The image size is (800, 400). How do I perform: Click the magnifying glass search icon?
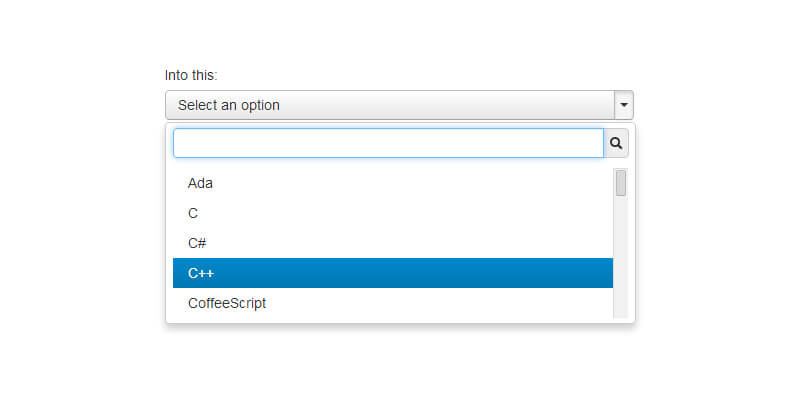pyautogui.click(x=616, y=143)
